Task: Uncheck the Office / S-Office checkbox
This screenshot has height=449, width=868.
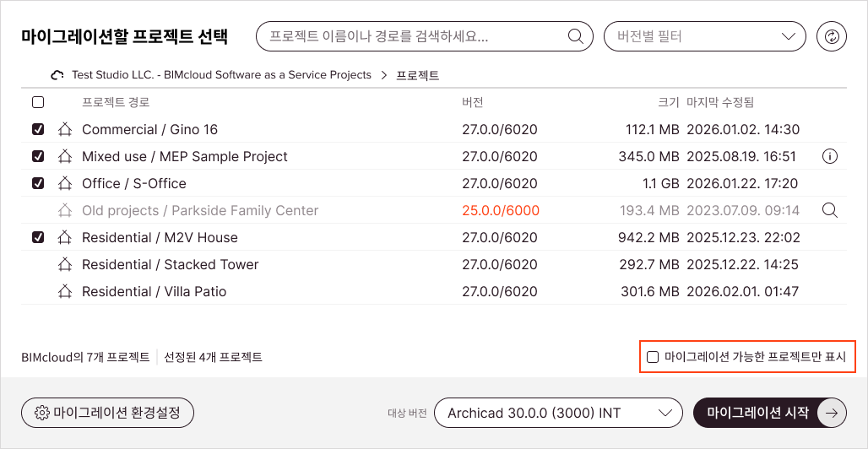Action: point(38,183)
